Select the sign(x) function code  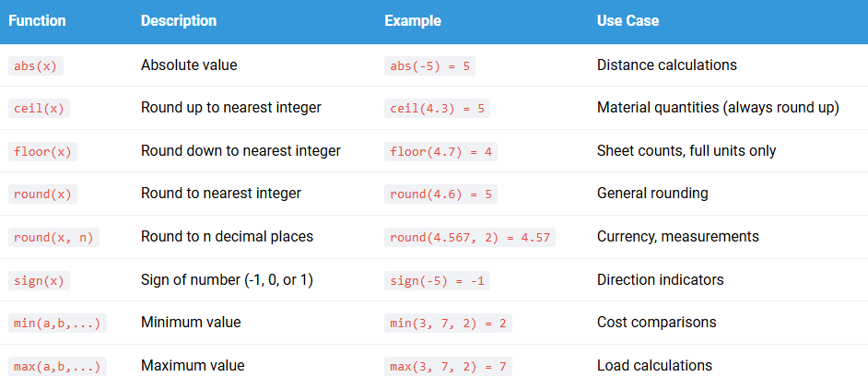click(40, 280)
